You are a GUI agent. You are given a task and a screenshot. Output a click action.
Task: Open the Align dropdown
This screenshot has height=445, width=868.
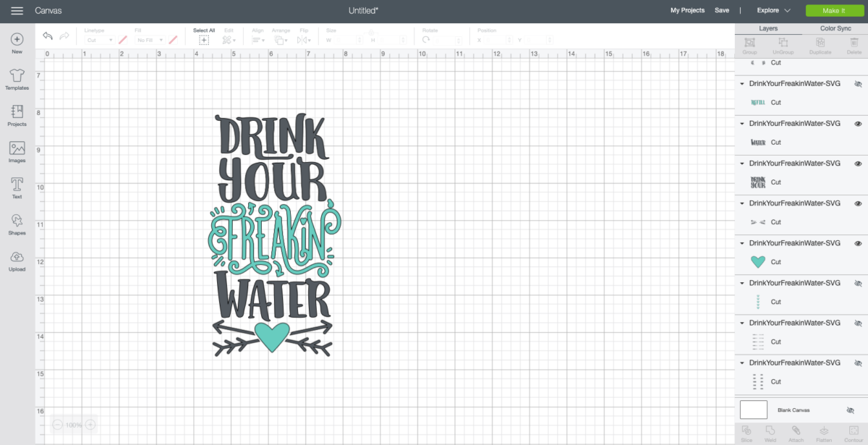point(258,41)
